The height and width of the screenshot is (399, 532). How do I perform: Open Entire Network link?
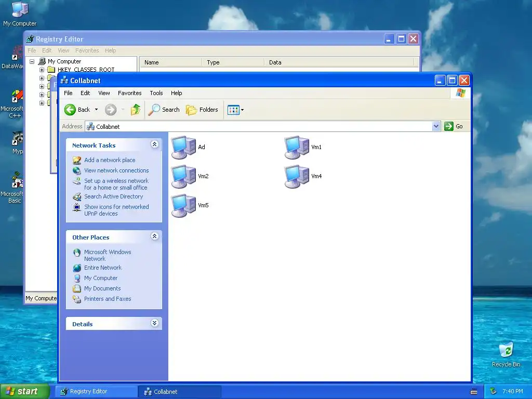tap(103, 268)
